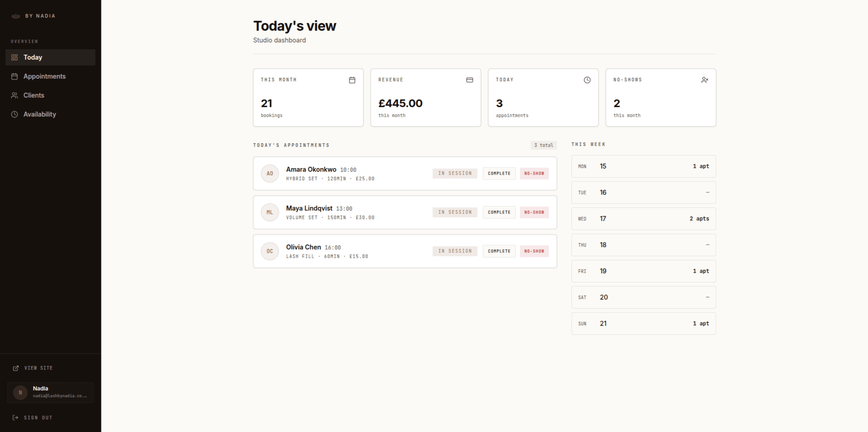The height and width of the screenshot is (432, 868).
Task: Mark Amara Okonkwo as In Session
Action: 455,173
